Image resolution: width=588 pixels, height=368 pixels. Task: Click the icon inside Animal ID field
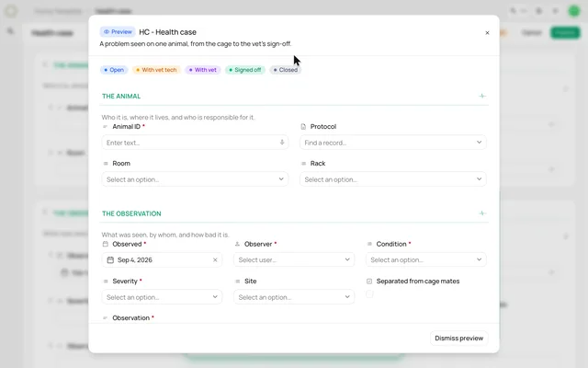(282, 143)
